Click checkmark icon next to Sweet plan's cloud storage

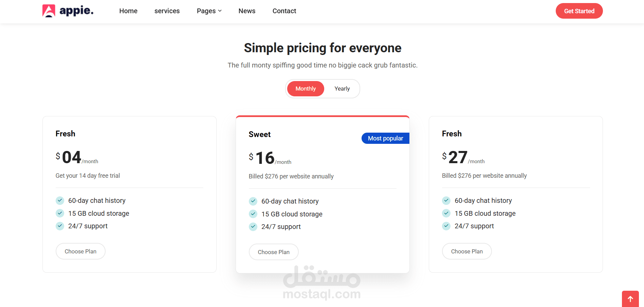253,214
